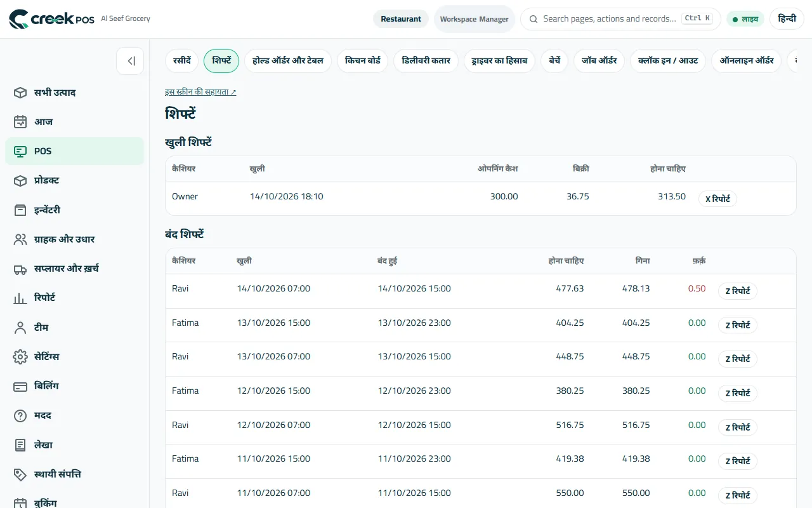
Task: Click the रिपोर्ट bar chart icon
Action: pyautogui.click(x=20, y=298)
